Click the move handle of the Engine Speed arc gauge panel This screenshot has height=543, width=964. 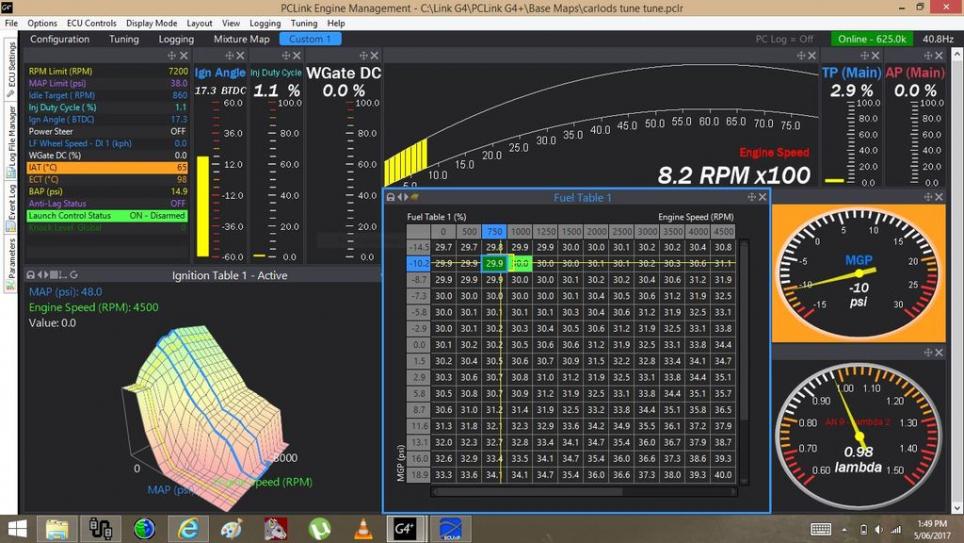coord(800,56)
